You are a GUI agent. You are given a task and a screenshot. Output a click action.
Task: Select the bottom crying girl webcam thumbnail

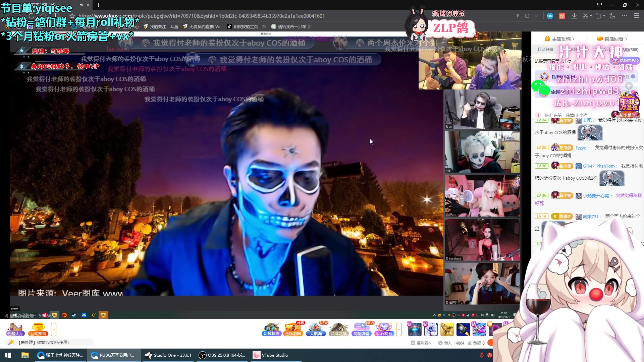tap(482, 284)
